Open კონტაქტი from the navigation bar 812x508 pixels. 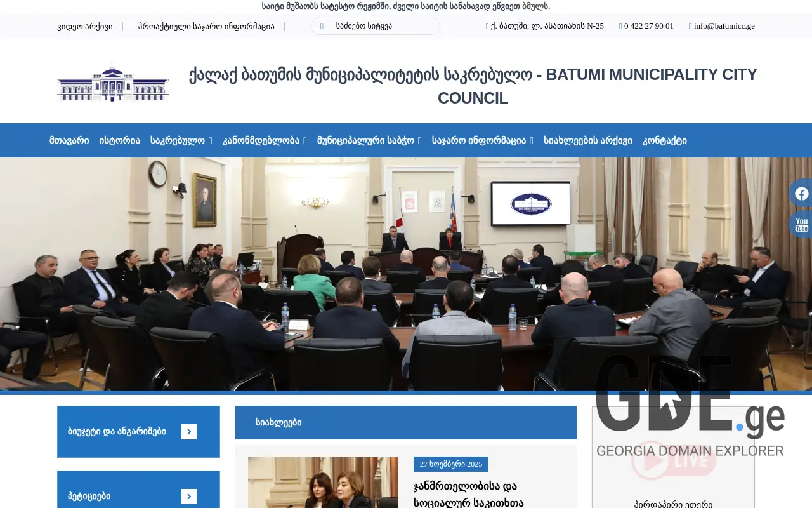(664, 140)
